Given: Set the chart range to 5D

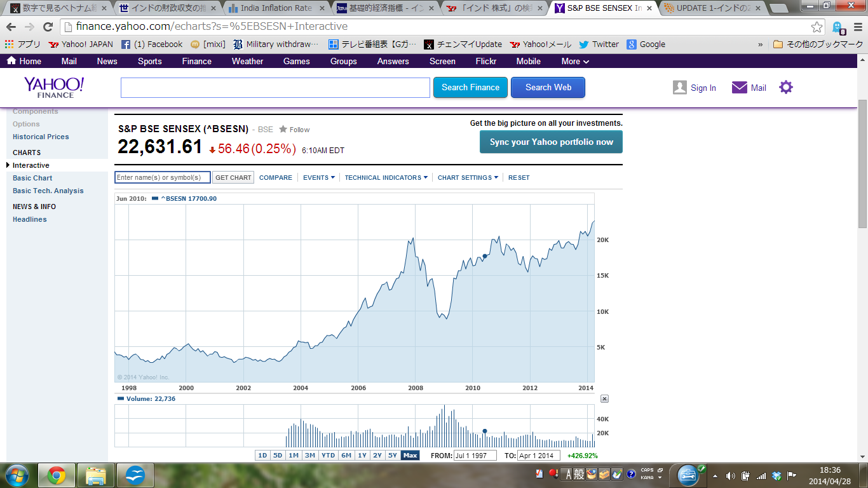Looking at the screenshot, I should click(x=278, y=456).
